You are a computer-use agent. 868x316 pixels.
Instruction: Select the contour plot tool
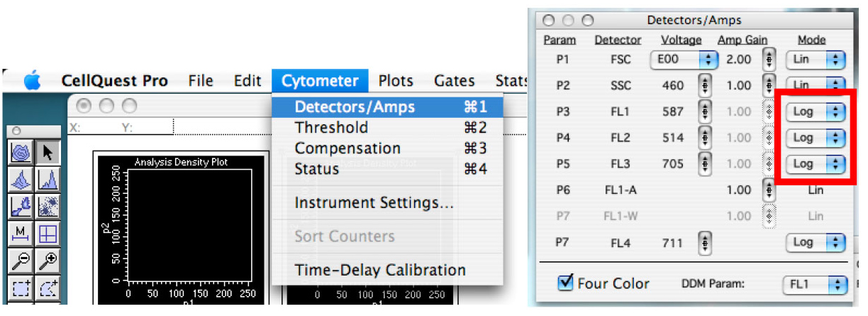coord(20,152)
